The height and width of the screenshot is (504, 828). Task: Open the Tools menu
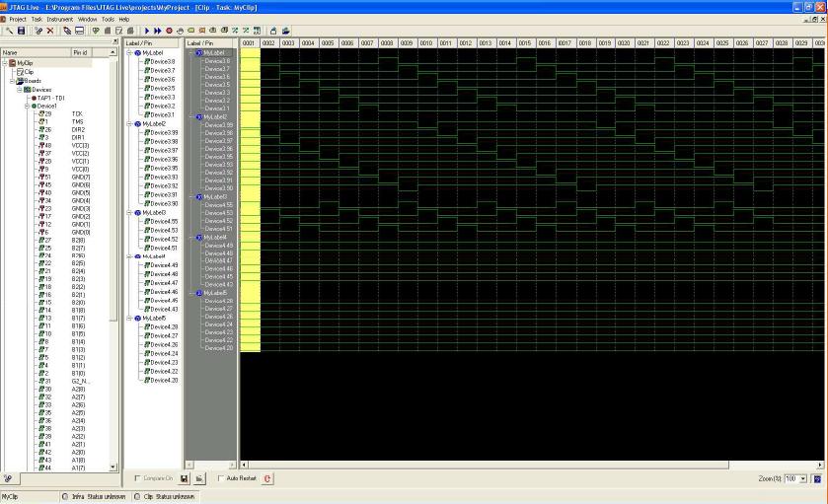[108, 19]
